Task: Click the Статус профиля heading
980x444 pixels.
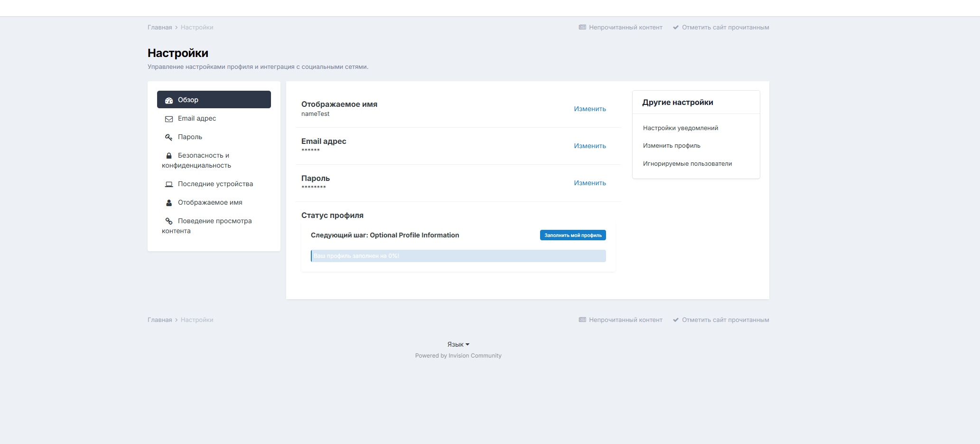Action: tap(332, 216)
